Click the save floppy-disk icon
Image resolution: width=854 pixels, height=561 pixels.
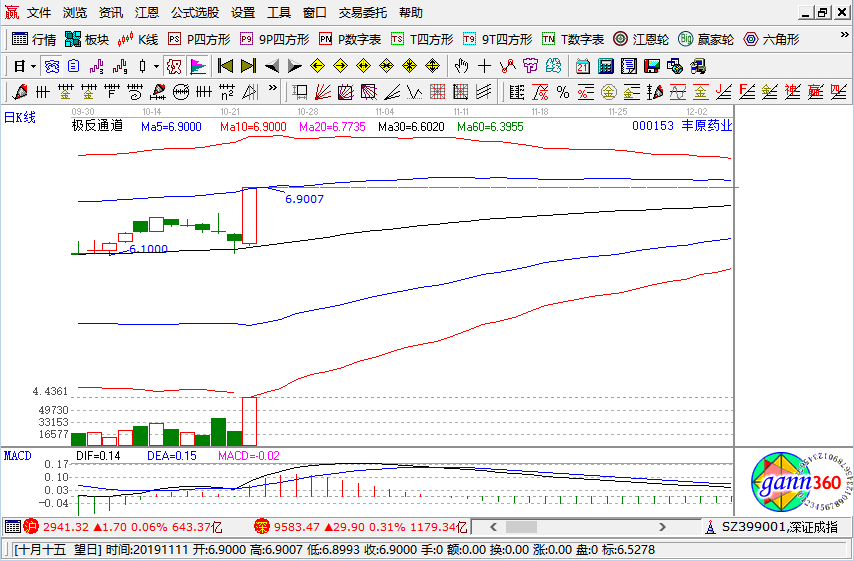coord(651,66)
